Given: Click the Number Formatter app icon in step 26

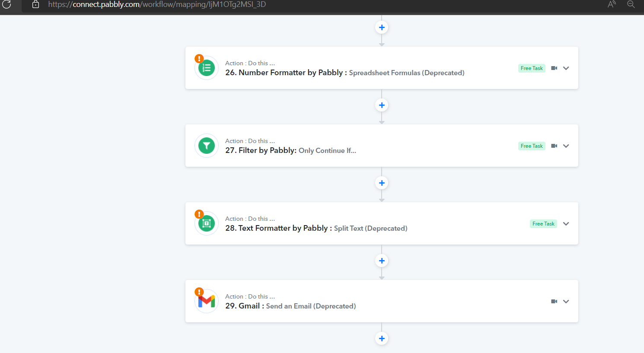Looking at the screenshot, I should pyautogui.click(x=207, y=68).
